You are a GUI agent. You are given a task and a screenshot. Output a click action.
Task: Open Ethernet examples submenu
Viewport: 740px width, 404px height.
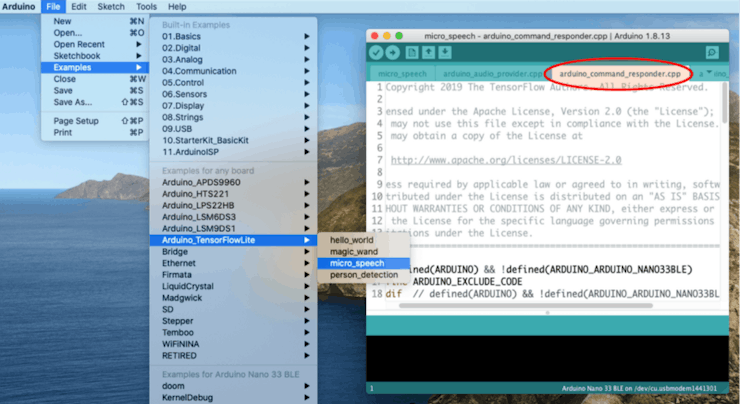pyautogui.click(x=233, y=263)
